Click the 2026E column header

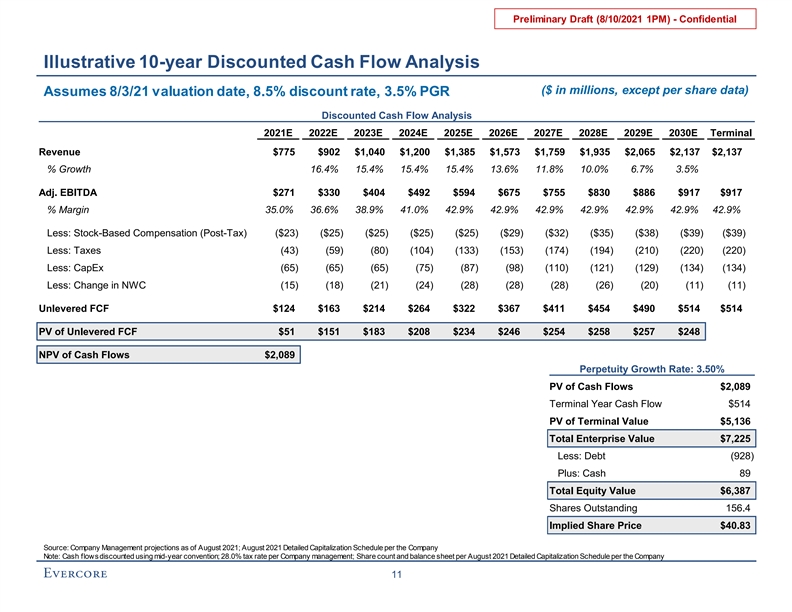pos(503,134)
